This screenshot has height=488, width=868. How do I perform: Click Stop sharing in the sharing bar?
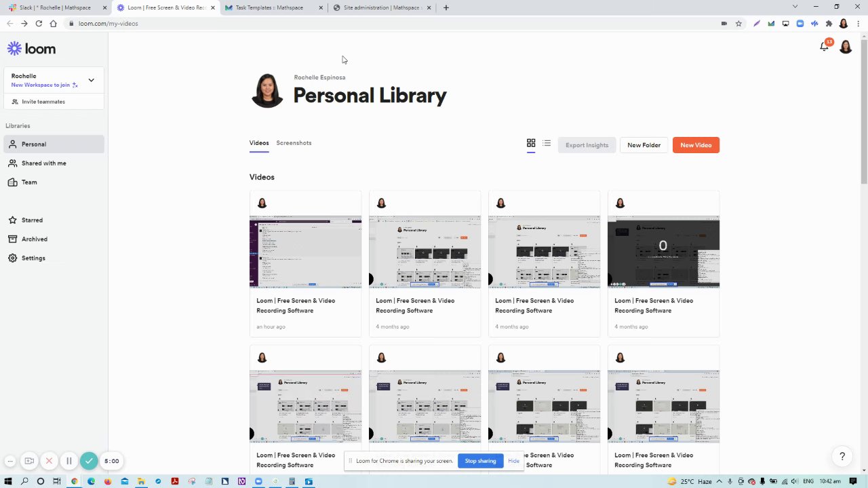click(480, 461)
